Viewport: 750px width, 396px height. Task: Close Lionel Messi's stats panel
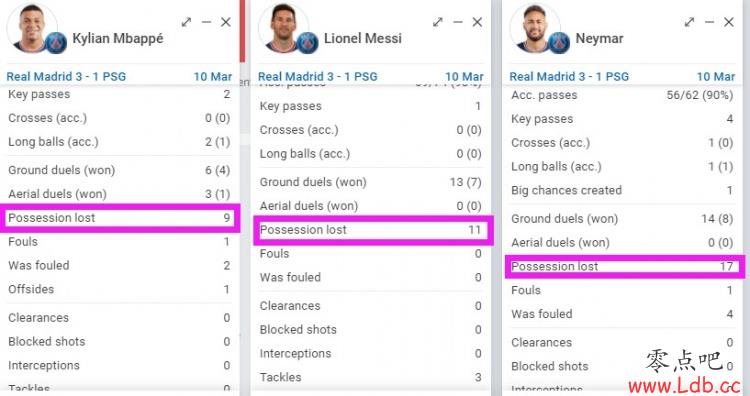(477, 22)
